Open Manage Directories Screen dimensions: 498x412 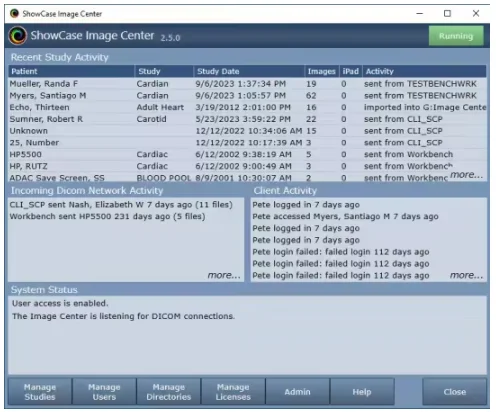[169, 392]
